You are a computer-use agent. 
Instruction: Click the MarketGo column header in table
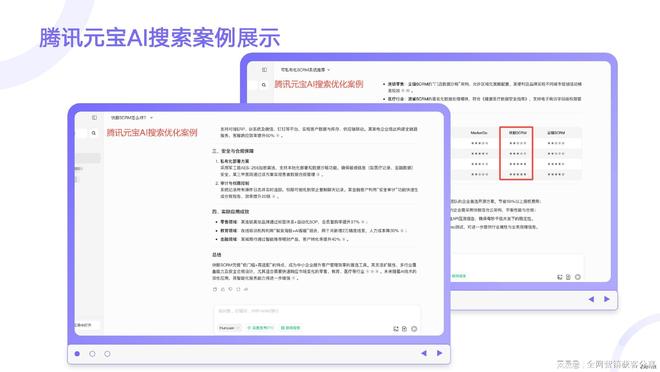pos(479,133)
